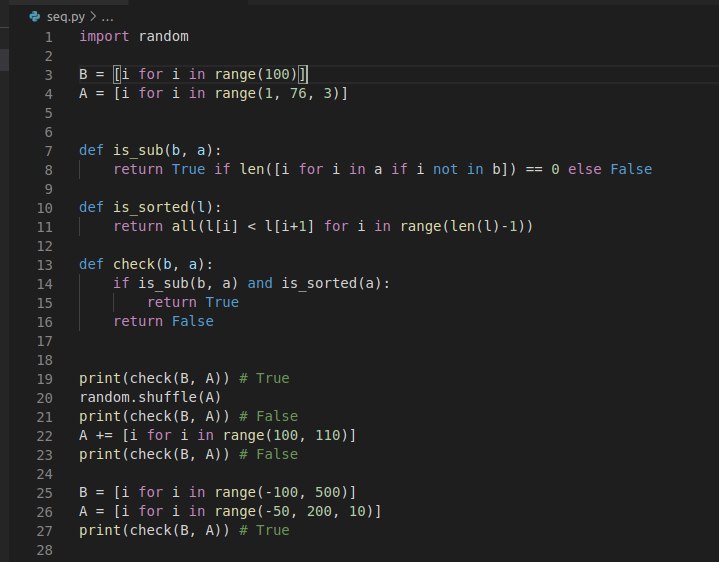Click 'is_sorted(a)' call on line 14

click(x=331, y=284)
